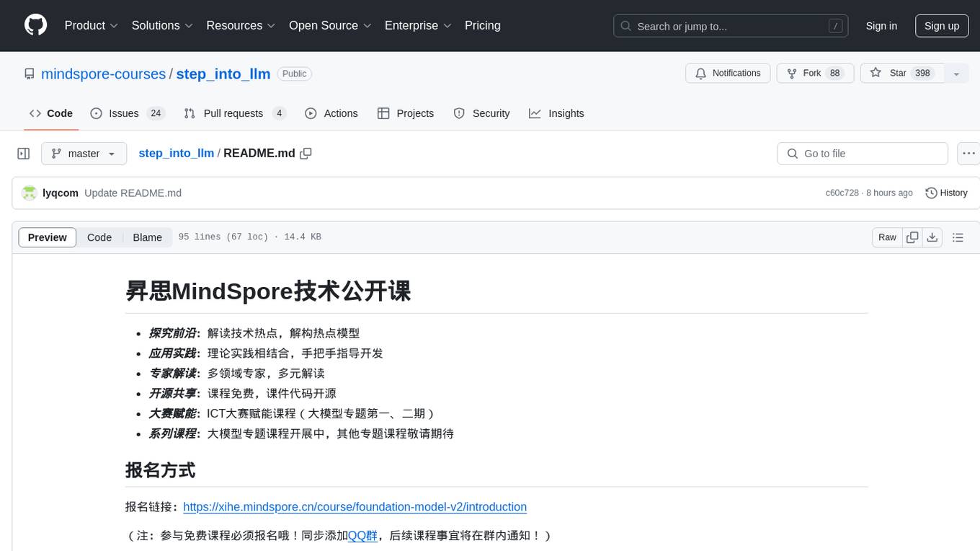
Task: Open commit c60c728
Action: pos(842,193)
